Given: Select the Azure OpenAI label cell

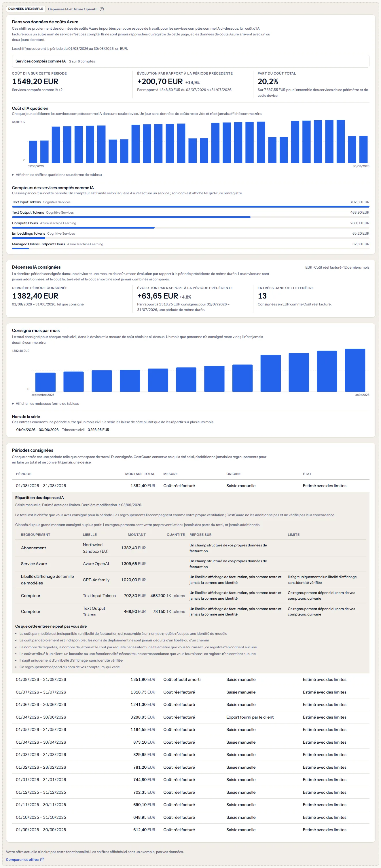Looking at the screenshot, I should [96, 564].
